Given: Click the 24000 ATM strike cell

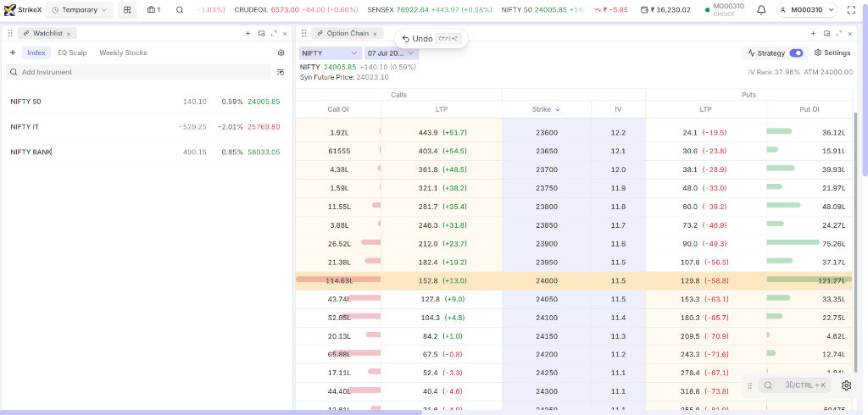Looking at the screenshot, I should (547, 280).
